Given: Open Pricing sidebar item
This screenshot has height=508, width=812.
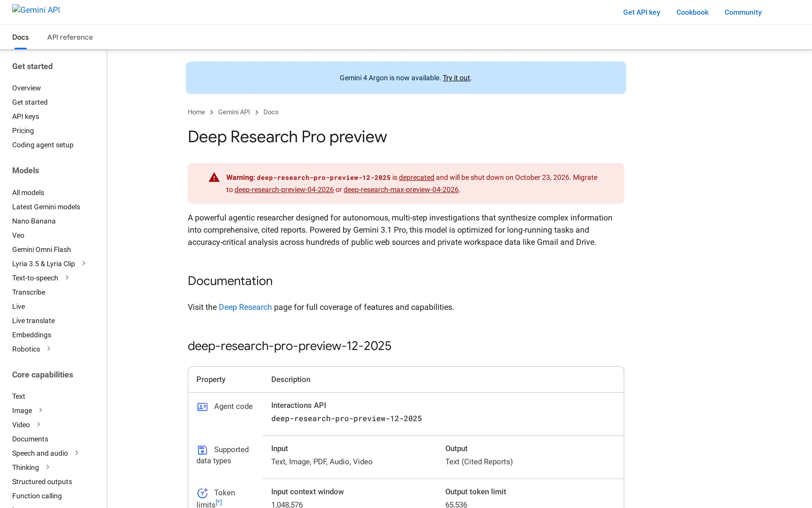Looking at the screenshot, I should point(23,131).
